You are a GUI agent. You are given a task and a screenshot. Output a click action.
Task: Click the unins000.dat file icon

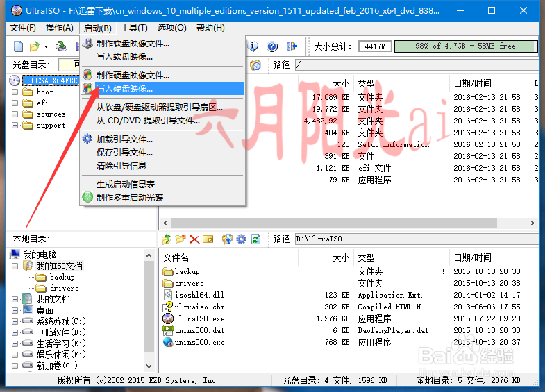click(168, 330)
